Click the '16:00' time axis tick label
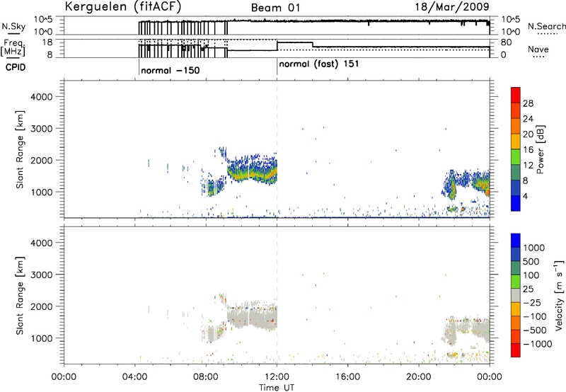 [347, 377]
